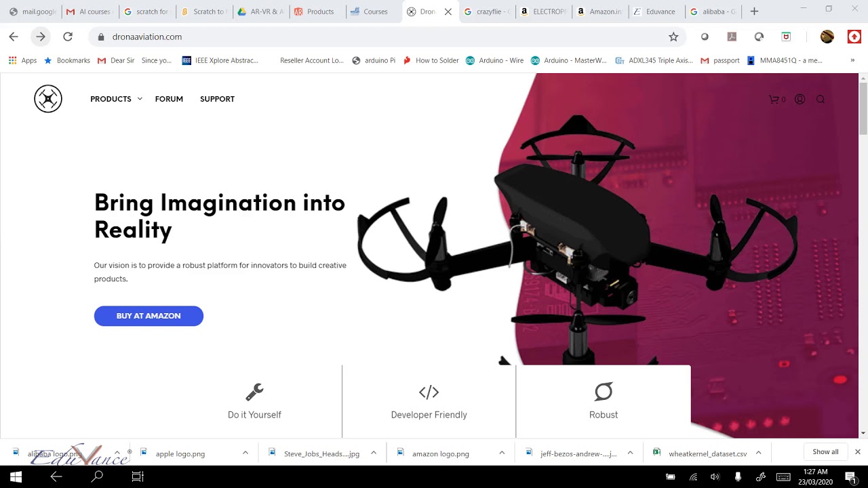Click the Robust feature icon

pyautogui.click(x=604, y=392)
